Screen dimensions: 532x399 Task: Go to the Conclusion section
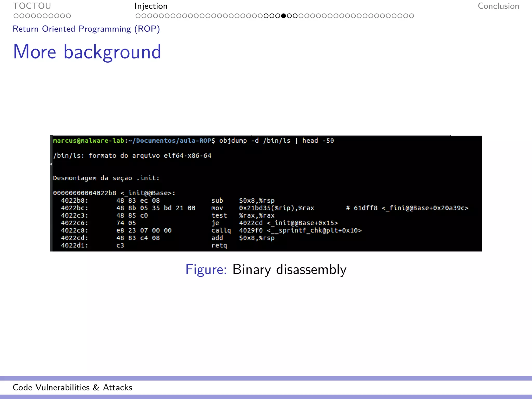[498, 6]
